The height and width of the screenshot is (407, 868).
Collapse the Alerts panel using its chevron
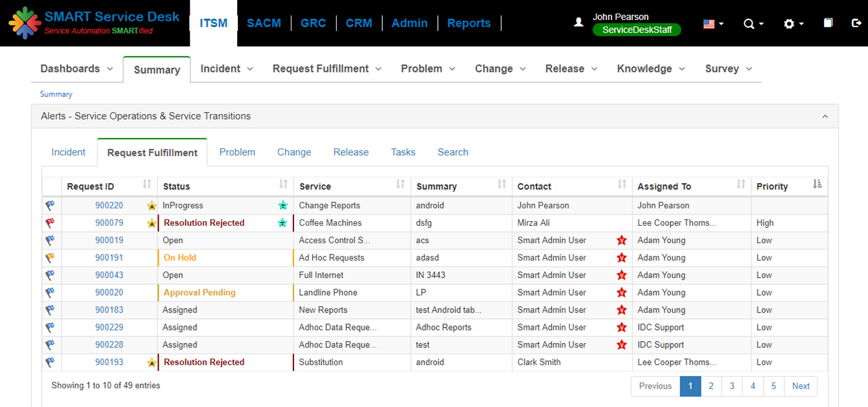[825, 116]
